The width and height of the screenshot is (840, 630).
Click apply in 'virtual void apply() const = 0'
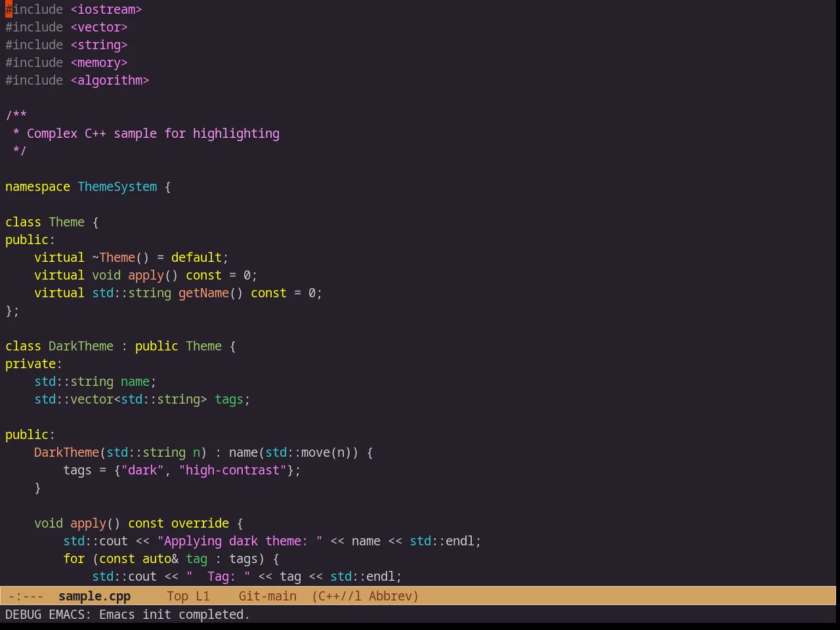(146, 275)
